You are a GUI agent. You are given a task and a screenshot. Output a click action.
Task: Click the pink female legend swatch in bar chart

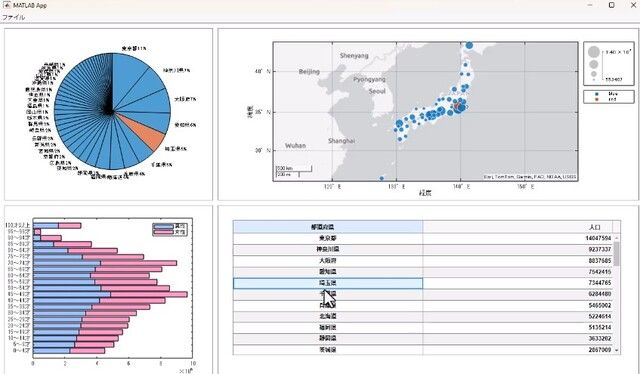163,232
